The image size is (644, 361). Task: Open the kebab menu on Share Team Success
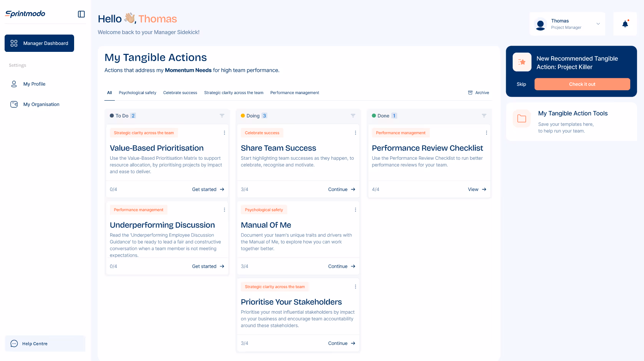click(x=355, y=132)
